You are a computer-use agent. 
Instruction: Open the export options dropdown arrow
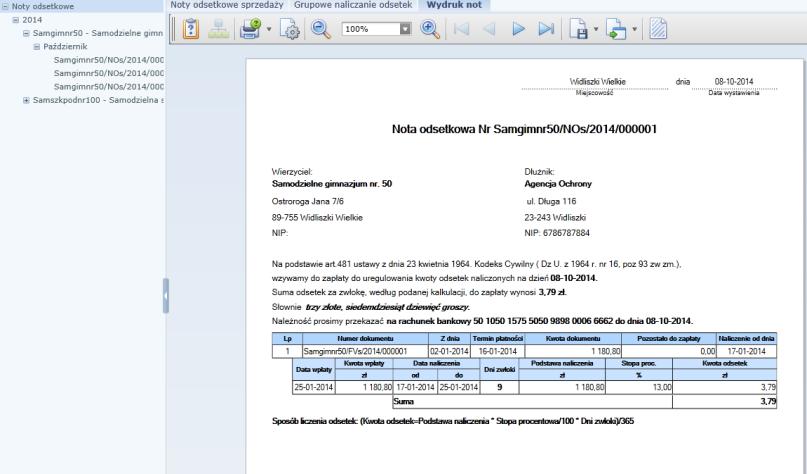click(x=635, y=29)
